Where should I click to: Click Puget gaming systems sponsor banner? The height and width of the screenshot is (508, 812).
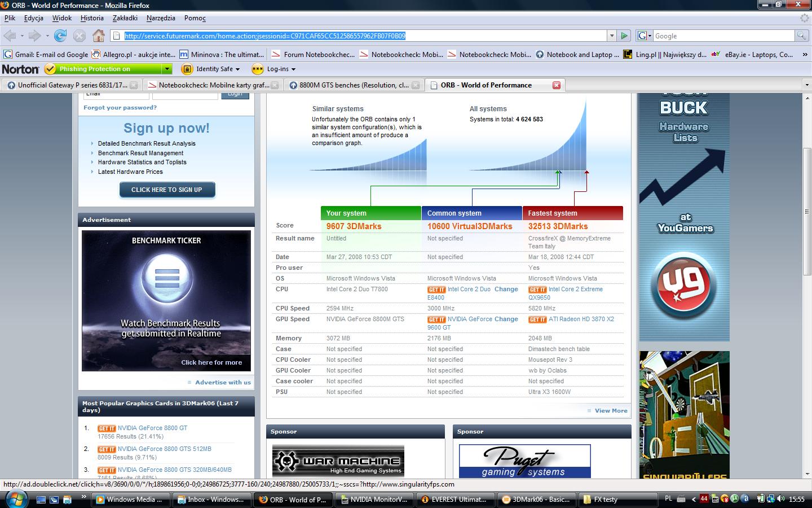[x=525, y=461]
